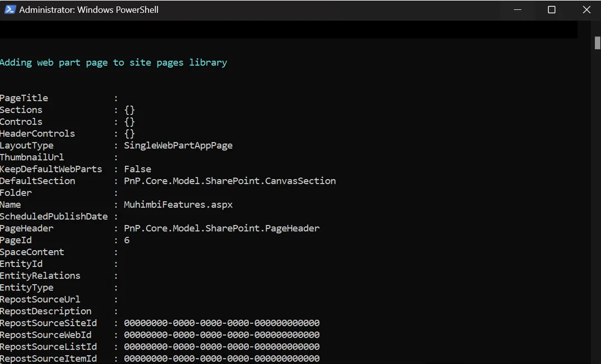
Task: Close the PowerShell window
Action: coord(586,9)
